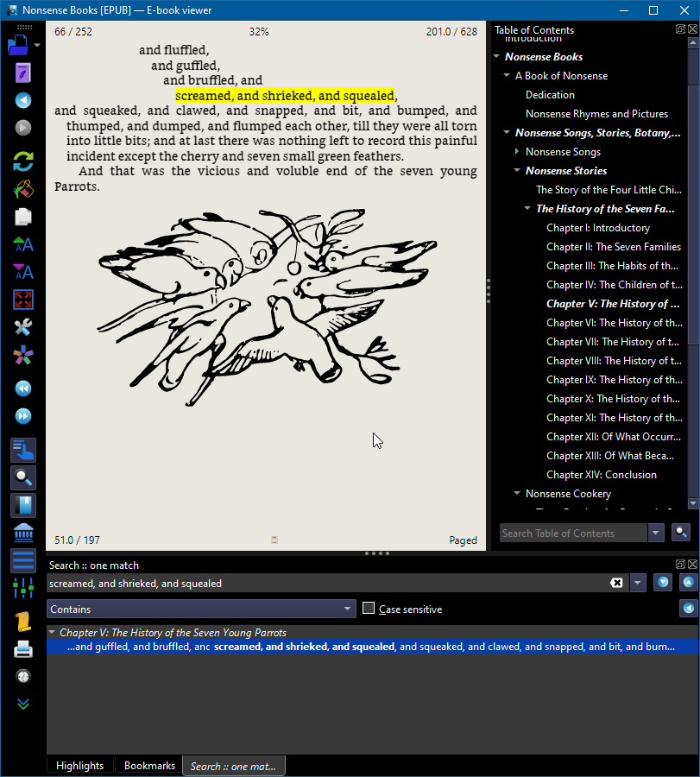This screenshot has height=777, width=700.
Task: Switch to the Highlights tab
Action: [x=79, y=766]
